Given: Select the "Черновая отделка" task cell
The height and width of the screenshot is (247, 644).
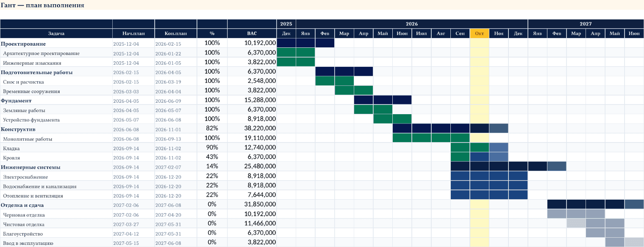Looking at the screenshot, I should coord(56,214).
